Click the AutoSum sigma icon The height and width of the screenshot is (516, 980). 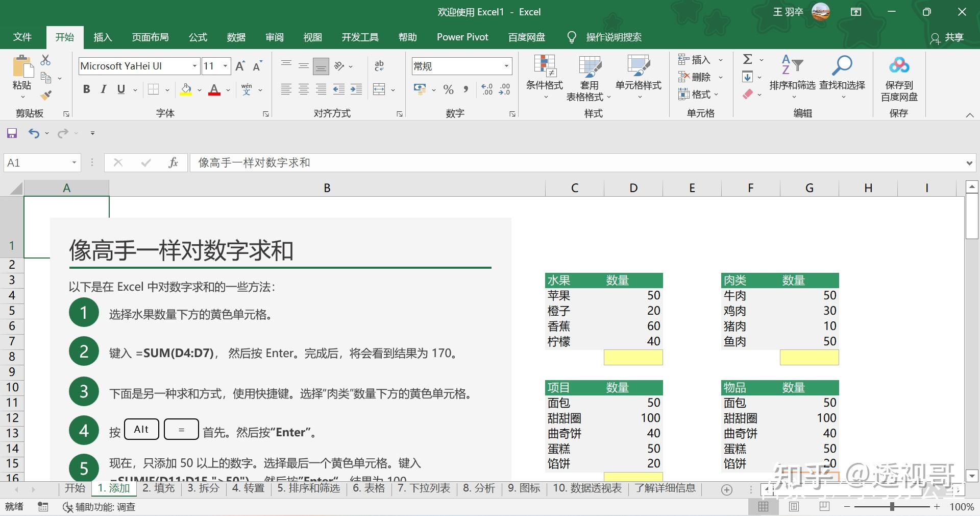[x=748, y=59]
